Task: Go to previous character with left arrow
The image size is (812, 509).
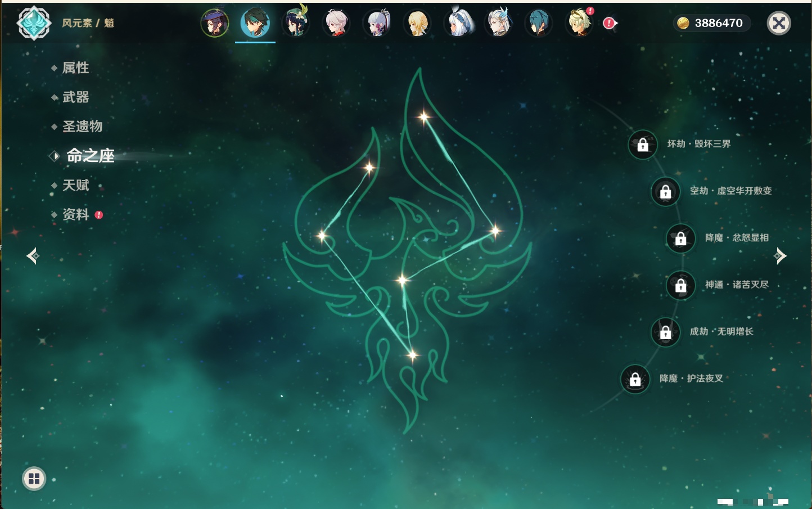Action: 33,256
